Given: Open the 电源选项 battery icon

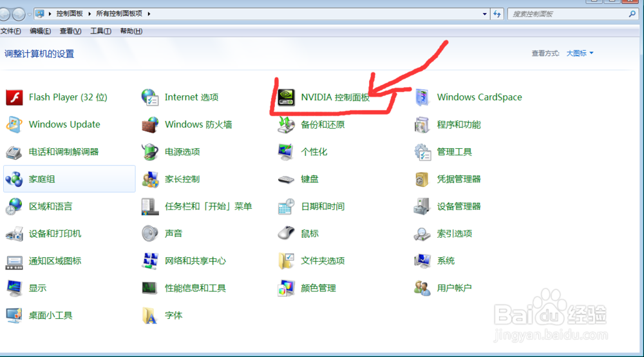Looking at the screenshot, I should click(x=150, y=152).
